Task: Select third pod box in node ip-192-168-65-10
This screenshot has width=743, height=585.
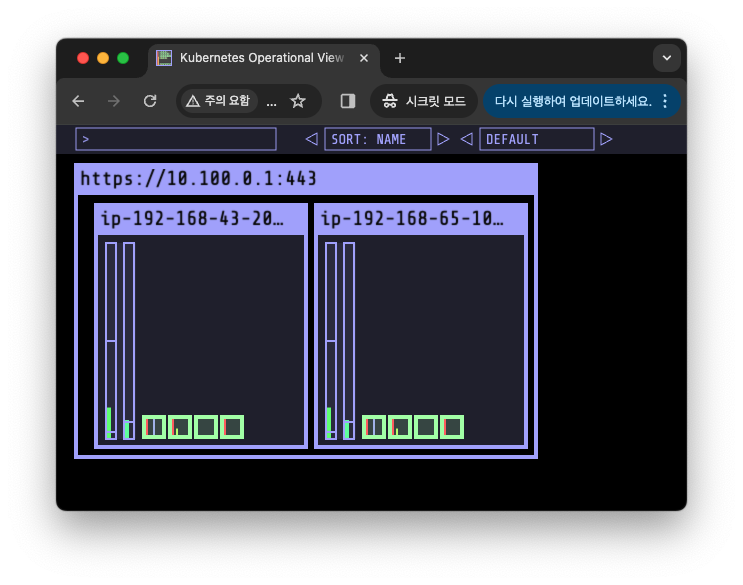Action: pyautogui.click(x=426, y=427)
